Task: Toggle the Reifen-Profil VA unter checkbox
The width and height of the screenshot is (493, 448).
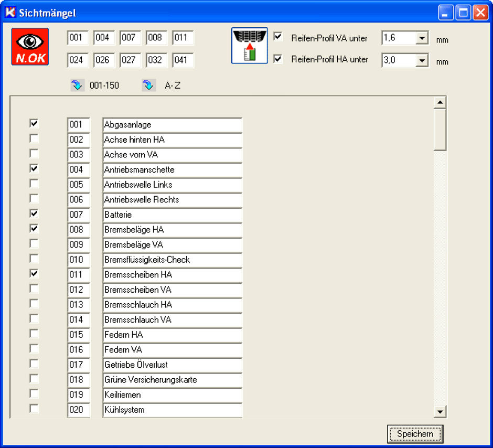Action: (x=278, y=37)
